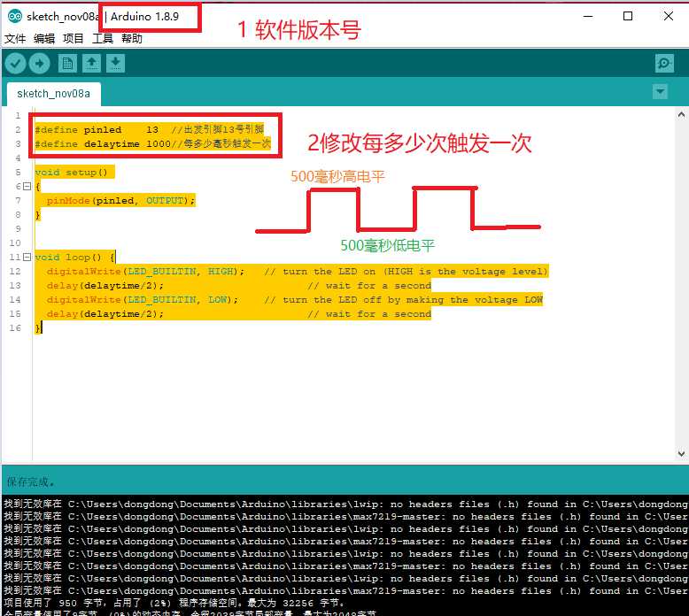Click the '#define delaytime 1000' code line

click(153, 143)
